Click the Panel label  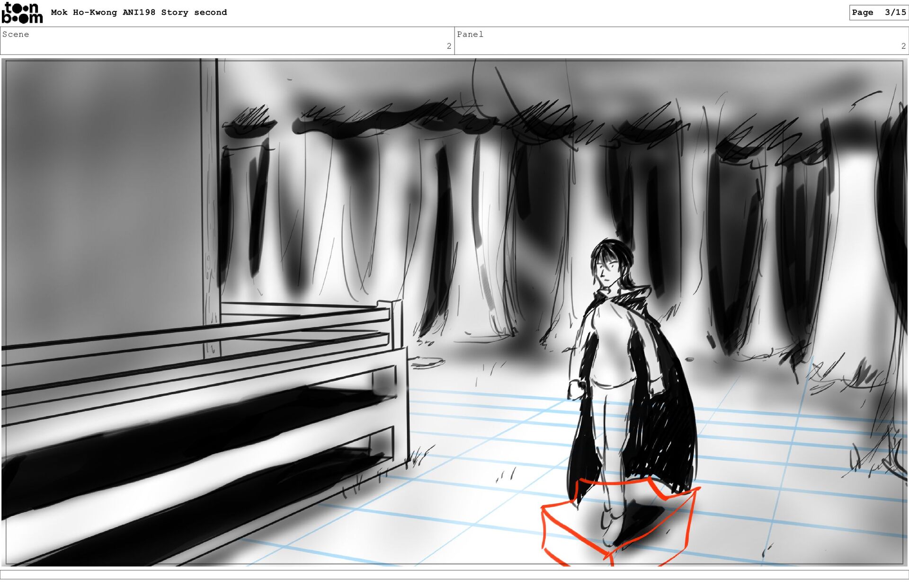click(x=470, y=34)
